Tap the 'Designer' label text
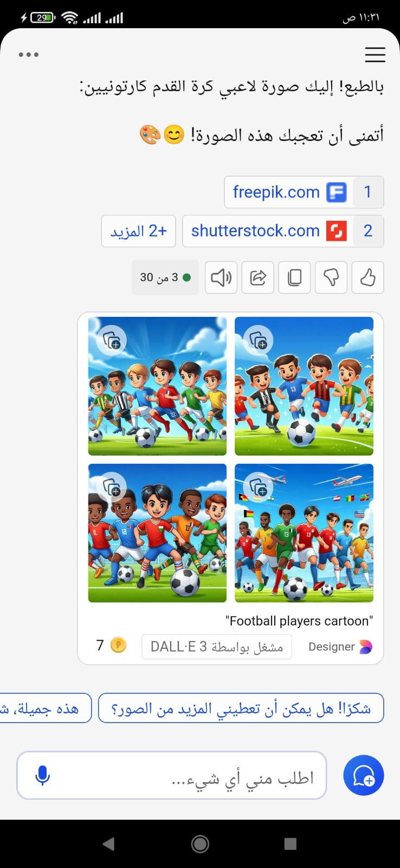The image size is (400, 868). point(331,647)
